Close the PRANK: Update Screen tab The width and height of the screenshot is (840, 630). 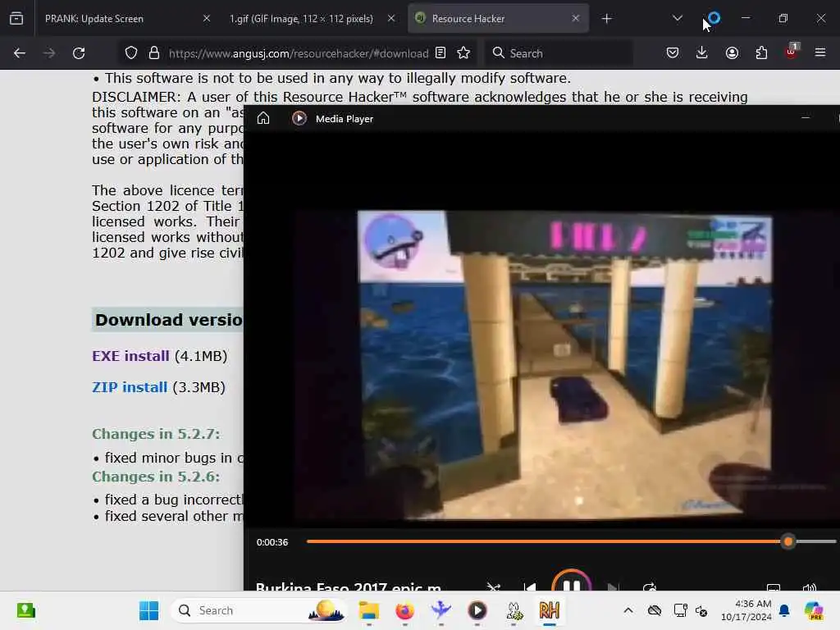click(207, 18)
